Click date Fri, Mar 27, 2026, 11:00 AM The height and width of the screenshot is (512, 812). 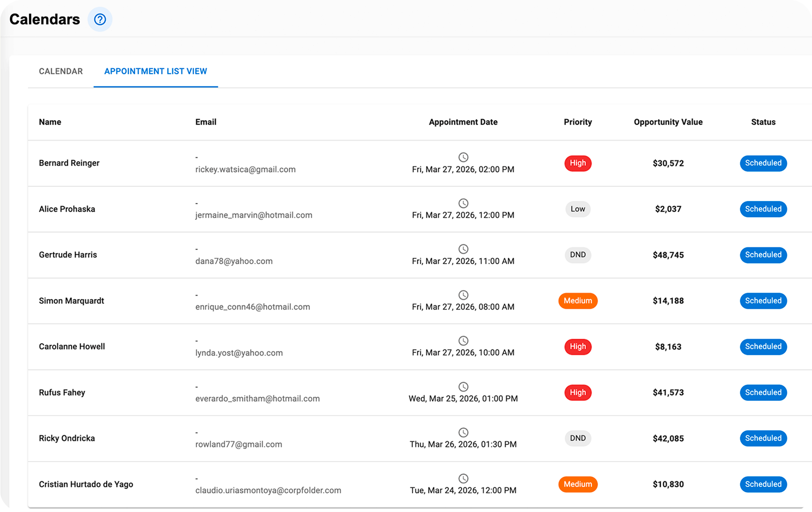click(463, 261)
